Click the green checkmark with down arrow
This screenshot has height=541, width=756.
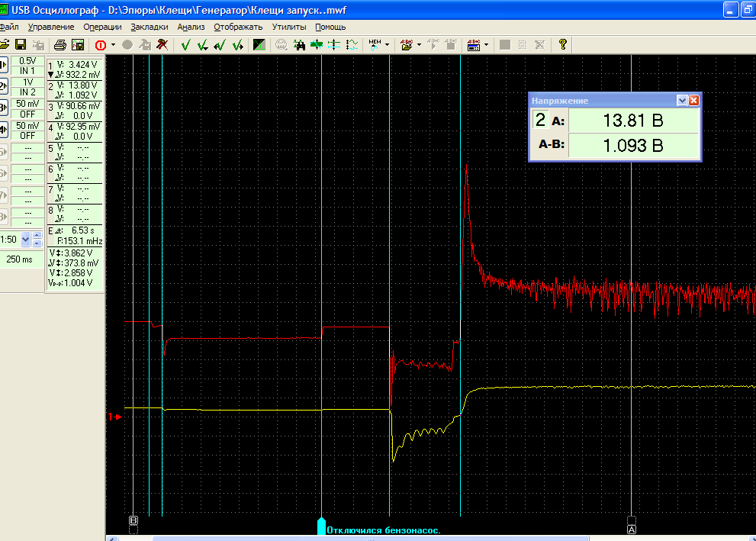click(x=202, y=45)
